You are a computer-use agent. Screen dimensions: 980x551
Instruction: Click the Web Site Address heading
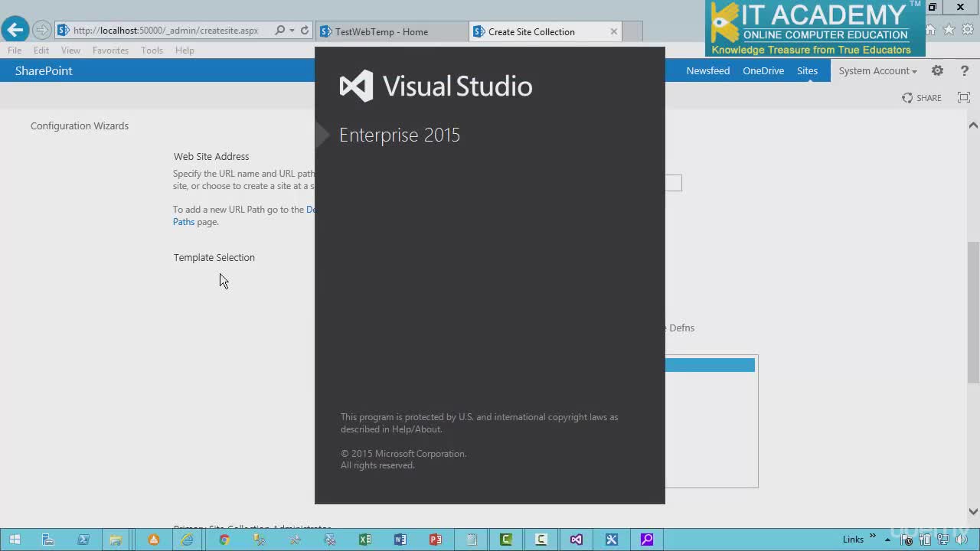click(211, 156)
